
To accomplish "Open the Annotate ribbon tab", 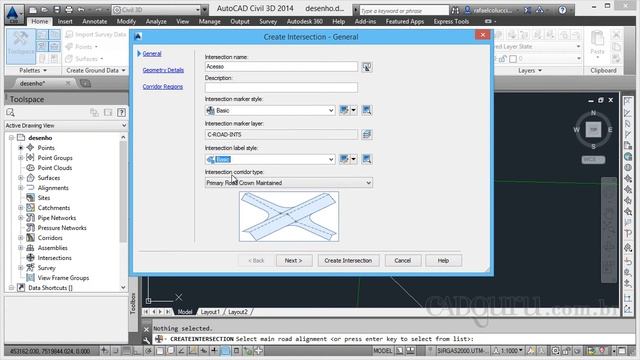I will point(95,22).
